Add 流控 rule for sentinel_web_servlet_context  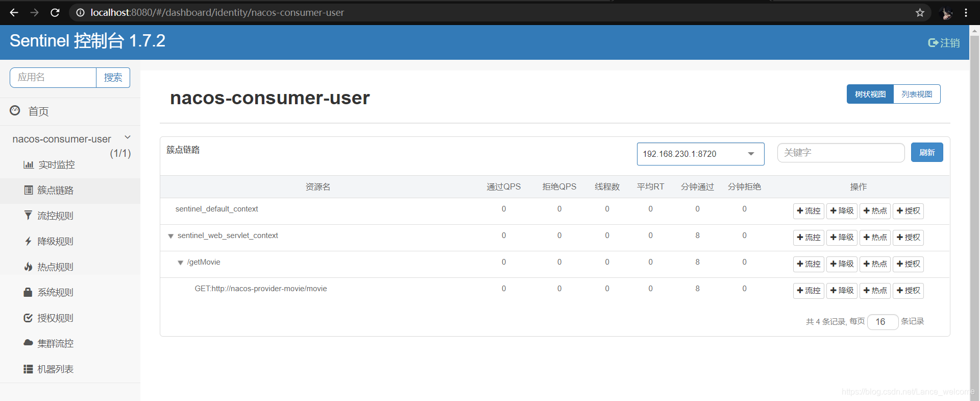click(x=808, y=238)
